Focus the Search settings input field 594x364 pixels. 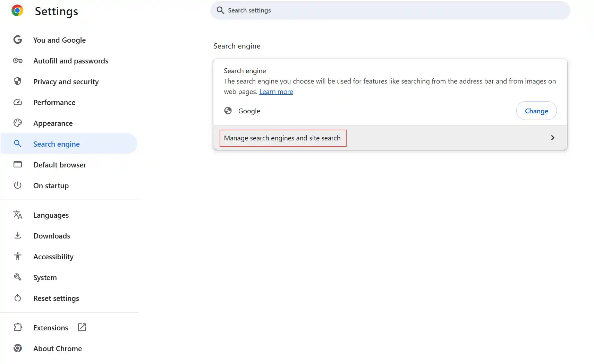390,10
